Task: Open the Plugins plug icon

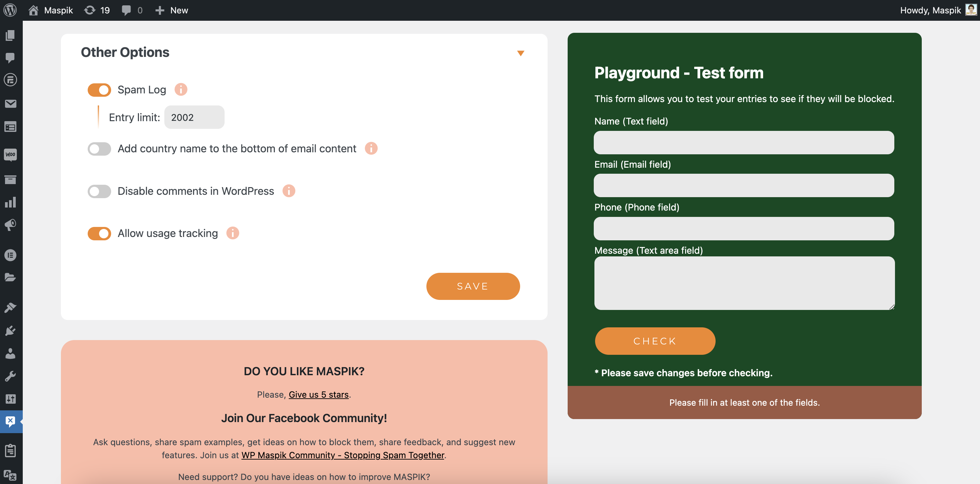Action: click(x=10, y=330)
